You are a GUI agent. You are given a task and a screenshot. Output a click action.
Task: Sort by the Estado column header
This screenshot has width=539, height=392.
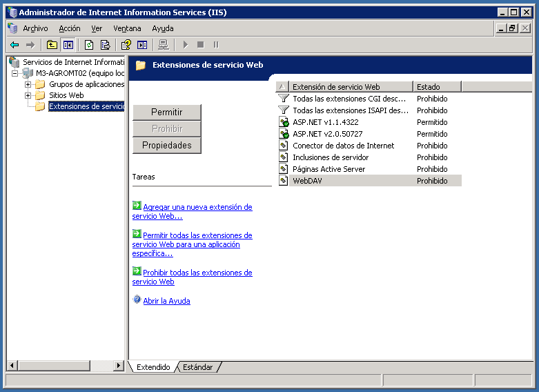point(437,87)
